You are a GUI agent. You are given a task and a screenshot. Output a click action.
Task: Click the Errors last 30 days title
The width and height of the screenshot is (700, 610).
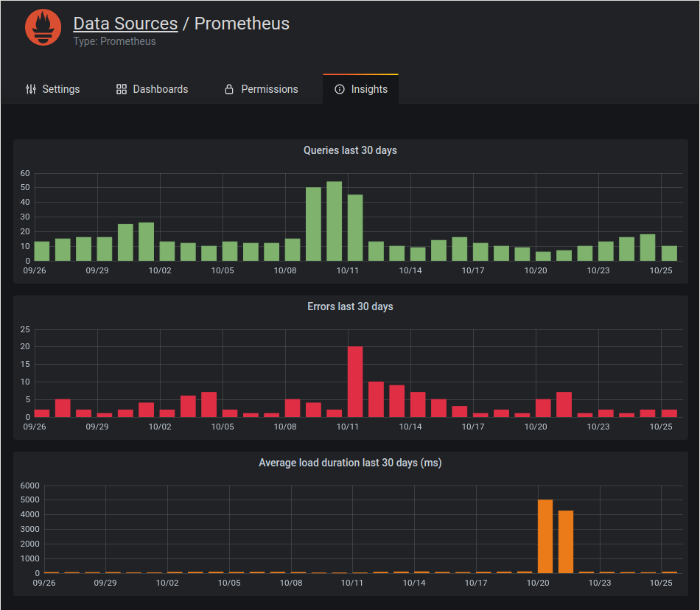[350, 306]
